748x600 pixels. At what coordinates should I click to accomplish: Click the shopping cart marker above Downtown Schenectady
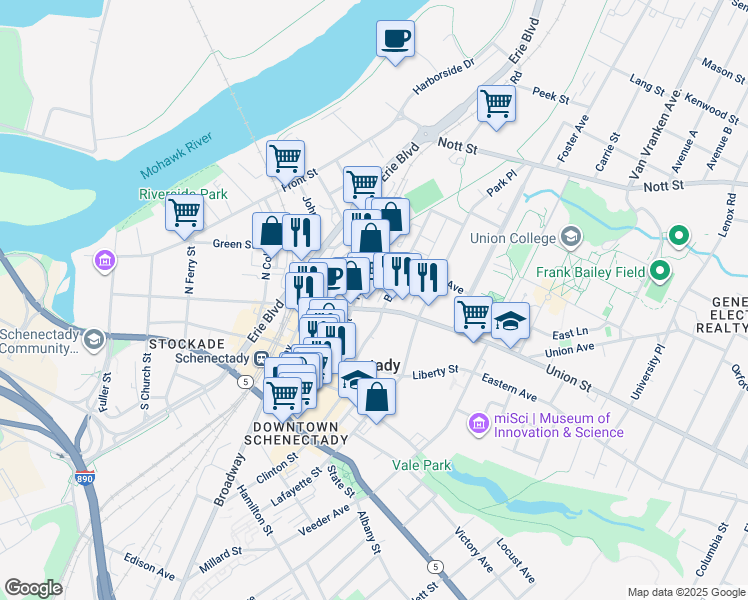pos(282,397)
